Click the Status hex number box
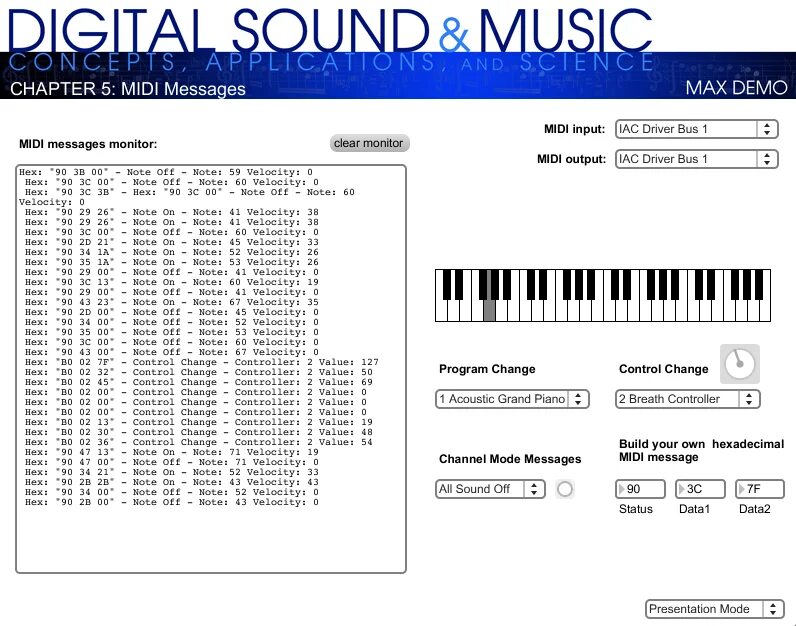Screen dimensions: 796x626 640,489
